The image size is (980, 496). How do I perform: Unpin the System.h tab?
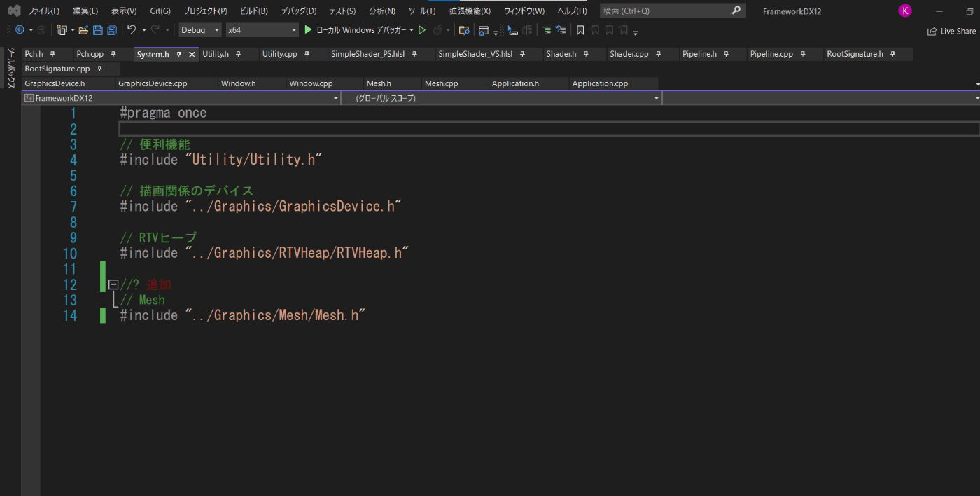pyautogui.click(x=179, y=54)
